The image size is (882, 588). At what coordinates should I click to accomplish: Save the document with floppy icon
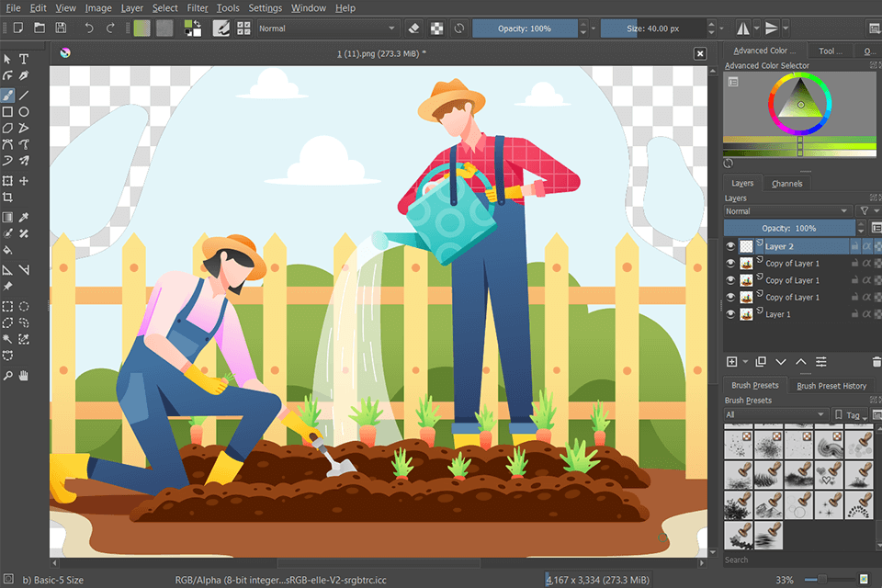(x=61, y=28)
